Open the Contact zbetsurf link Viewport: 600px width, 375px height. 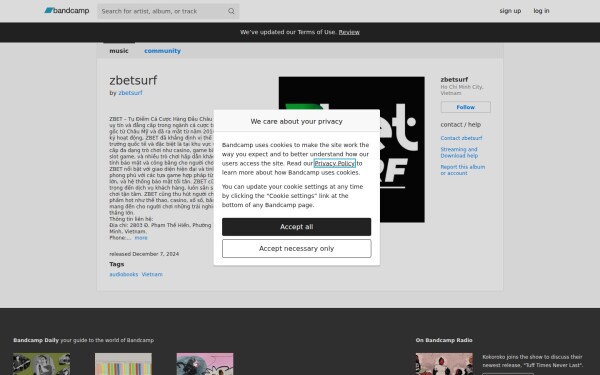tap(461, 138)
